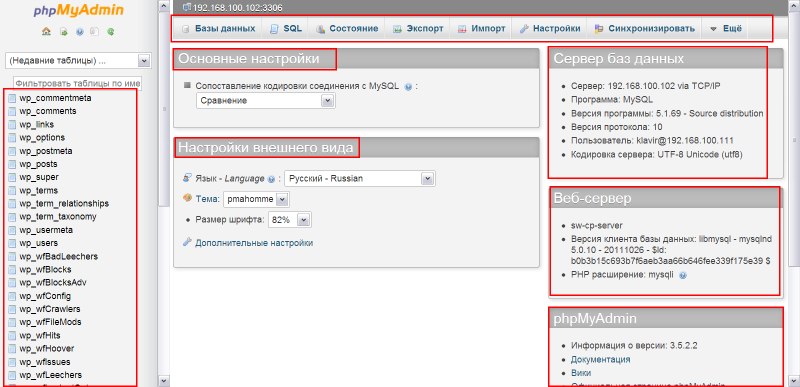Click the log out icon beside home
The height and width of the screenshot is (387, 800).
click(63, 32)
